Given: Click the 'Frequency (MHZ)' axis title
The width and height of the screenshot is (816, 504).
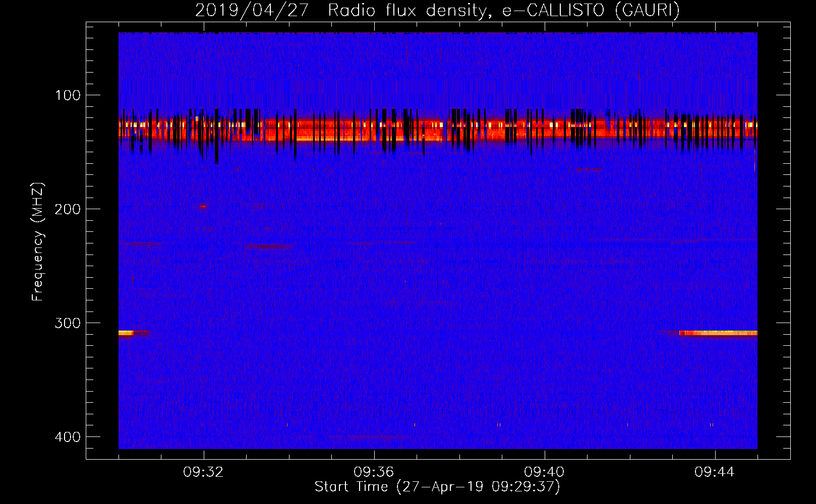Looking at the screenshot, I should [x=38, y=242].
